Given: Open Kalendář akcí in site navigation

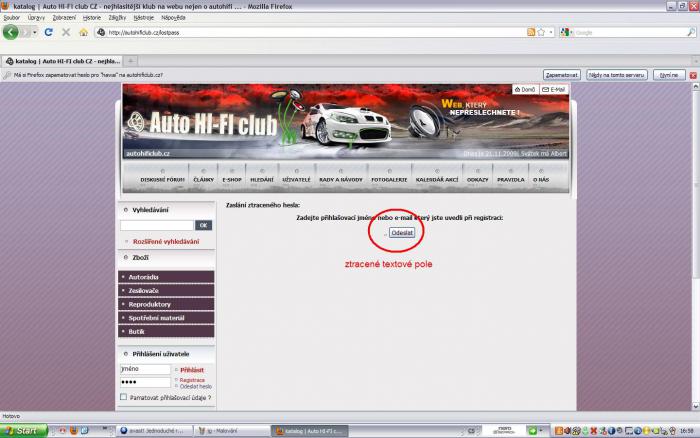Looking at the screenshot, I should [x=437, y=177].
